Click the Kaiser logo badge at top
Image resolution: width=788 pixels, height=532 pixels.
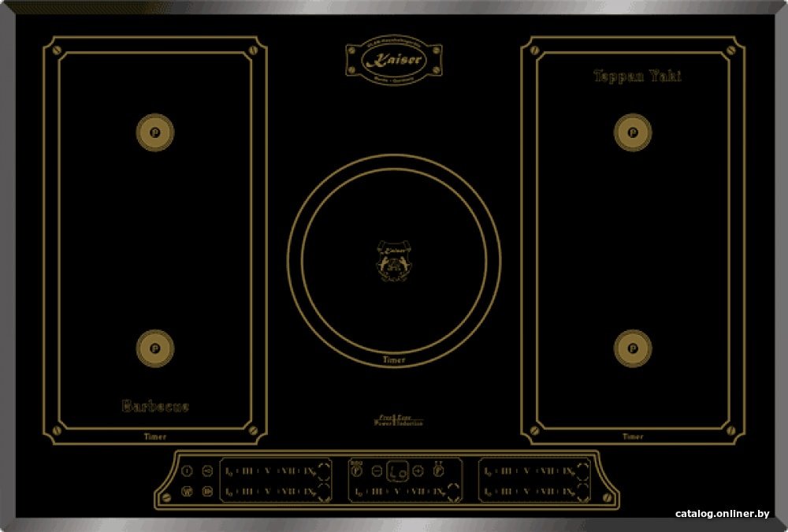393,60
